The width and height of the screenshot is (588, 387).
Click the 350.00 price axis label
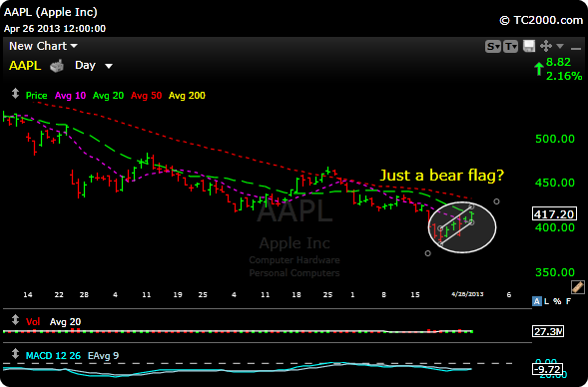(555, 272)
